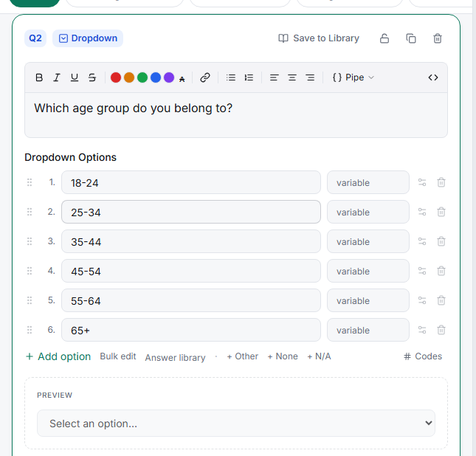This screenshot has width=476, height=456.
Task: Align text right
Action: (310, 77)
